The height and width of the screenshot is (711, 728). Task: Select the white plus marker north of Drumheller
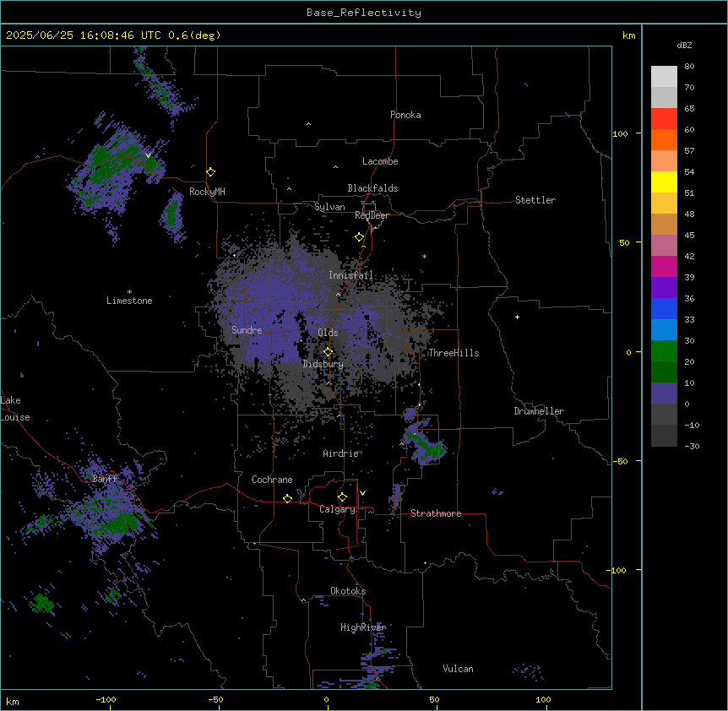click(517, 317)
